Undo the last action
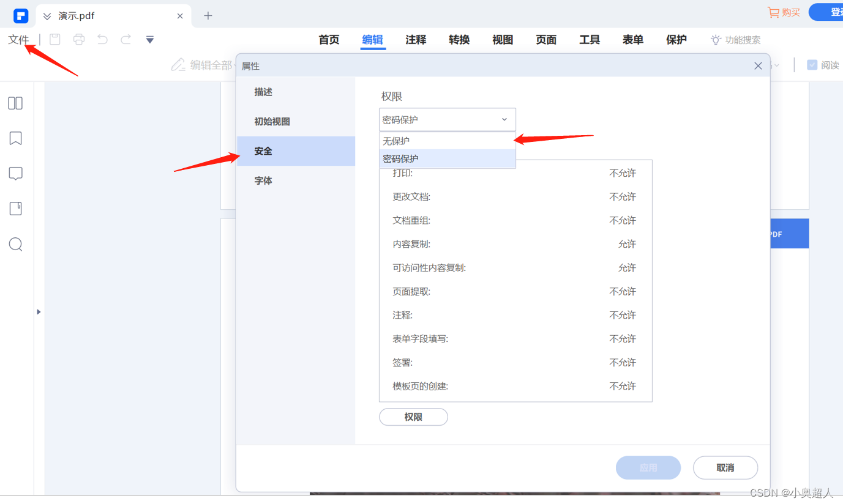 coord(102,39)
